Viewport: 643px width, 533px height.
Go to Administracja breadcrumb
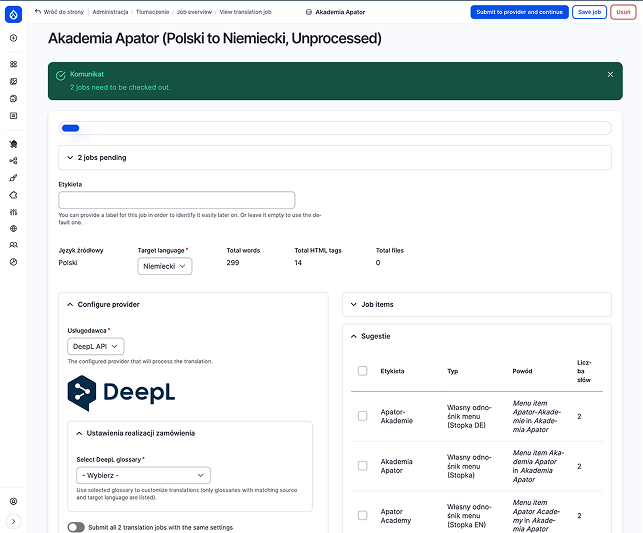110,12
